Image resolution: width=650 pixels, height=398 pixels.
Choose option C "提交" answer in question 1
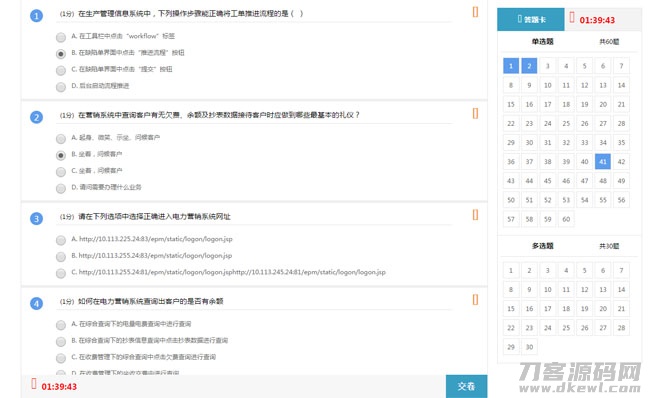point(61,70)
